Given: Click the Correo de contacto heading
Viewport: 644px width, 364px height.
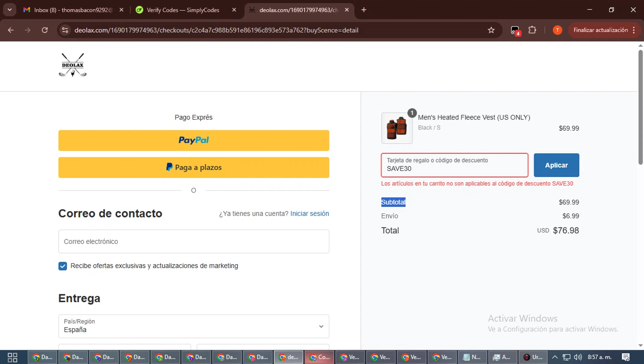Looking at the screenshot, I should (110, 214).
